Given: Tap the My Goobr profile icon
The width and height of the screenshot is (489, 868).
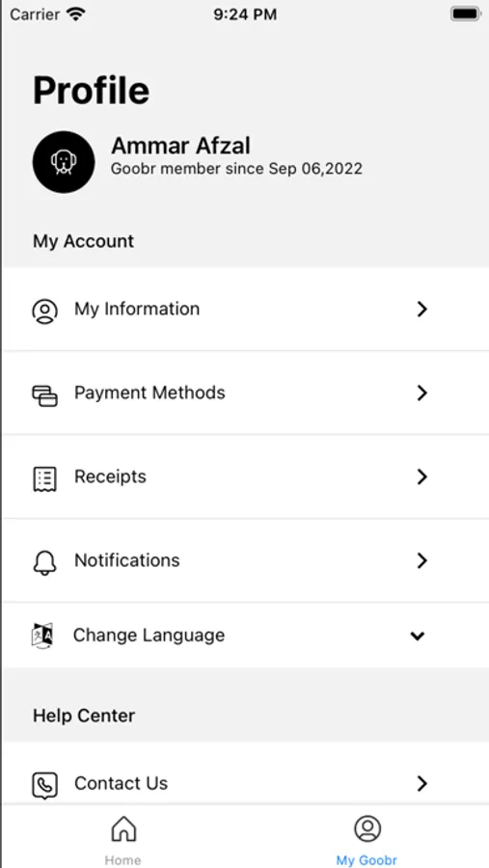Looking at the screenshot, I should (x=367, y=828).
